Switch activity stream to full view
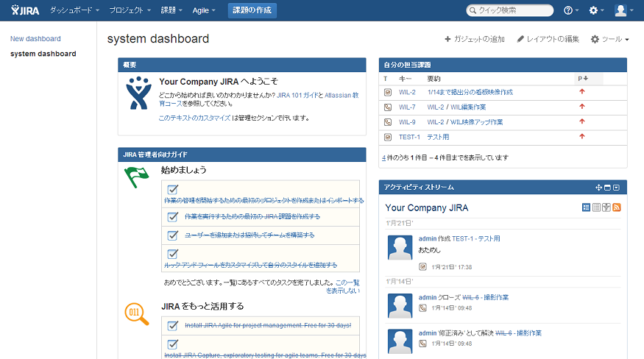644x359 pixels. coord(586,207)
